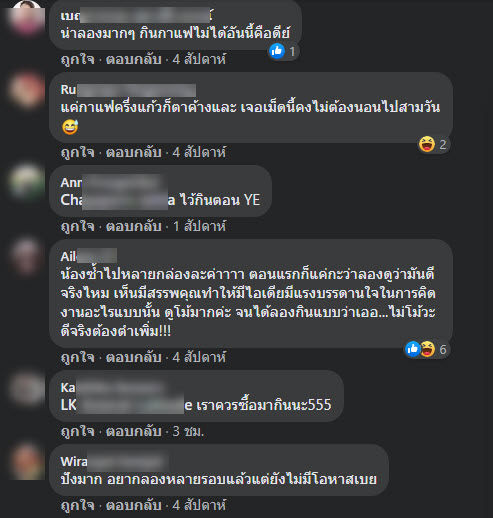This screenshot has height=518, width=493.
Task: Open the first commenter's blurred profile picture
Action: [x=27, y=18]
